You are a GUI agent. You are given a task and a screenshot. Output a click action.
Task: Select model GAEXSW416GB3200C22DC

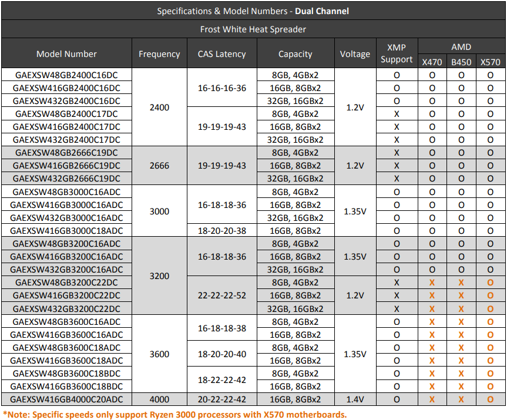(x=66, y=295)
